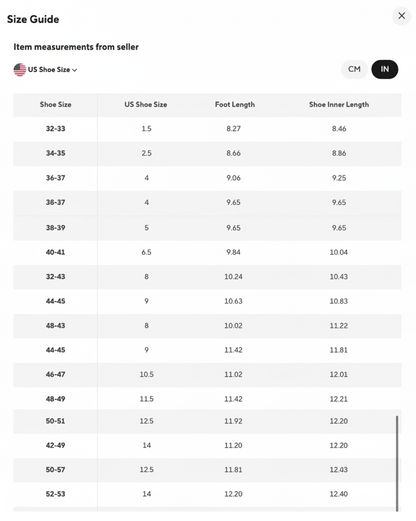
Task: Select the IN unit toggle
Action: click(x=385, y=69)
